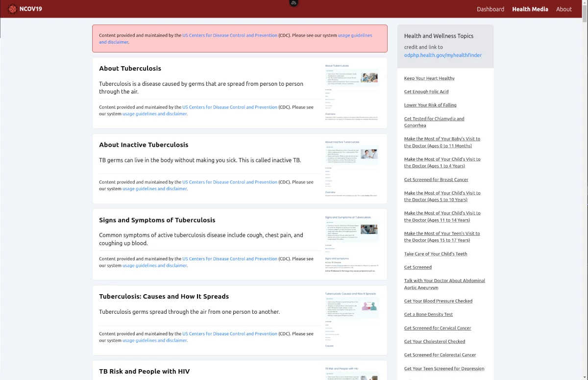Open the Get a Bone Density Test topic
588x380 pixels.
point(428,314)
